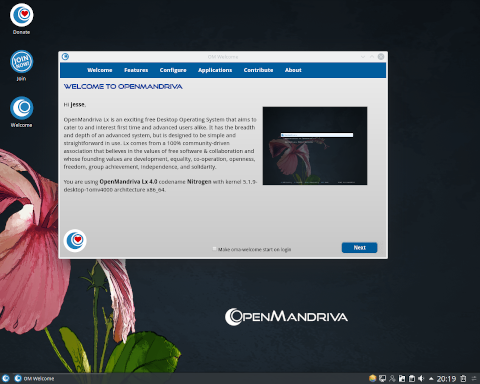Click the desktop preview screenshot thumbnail

coord(315,146)
